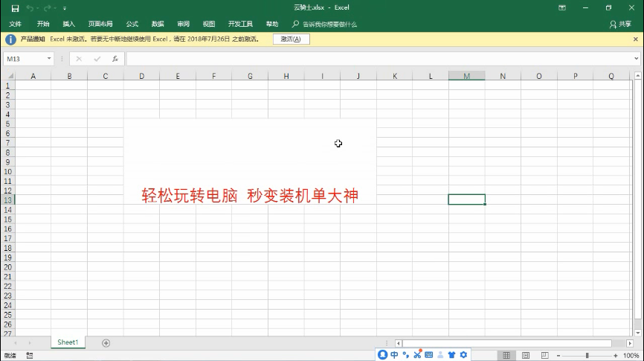Open the 审阅 Review tab

coord(183,25)
